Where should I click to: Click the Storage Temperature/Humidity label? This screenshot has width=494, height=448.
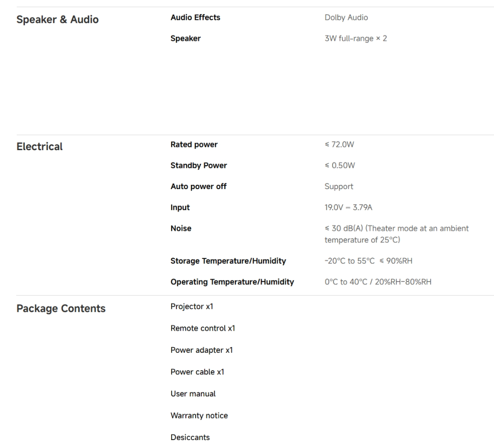coord(228,261)
